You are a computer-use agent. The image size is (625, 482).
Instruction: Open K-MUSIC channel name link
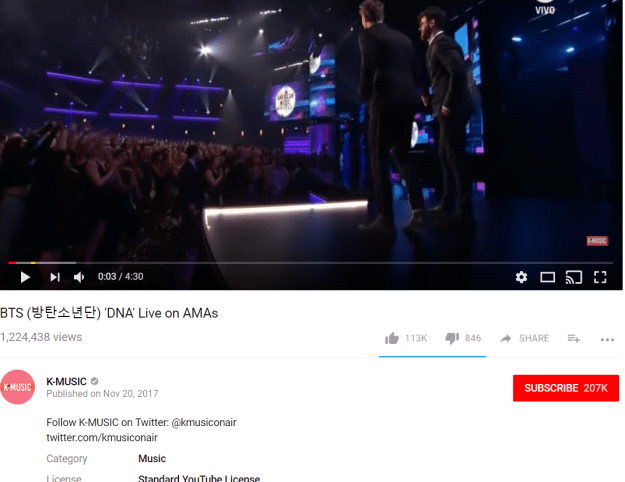(x=66, y=382)
